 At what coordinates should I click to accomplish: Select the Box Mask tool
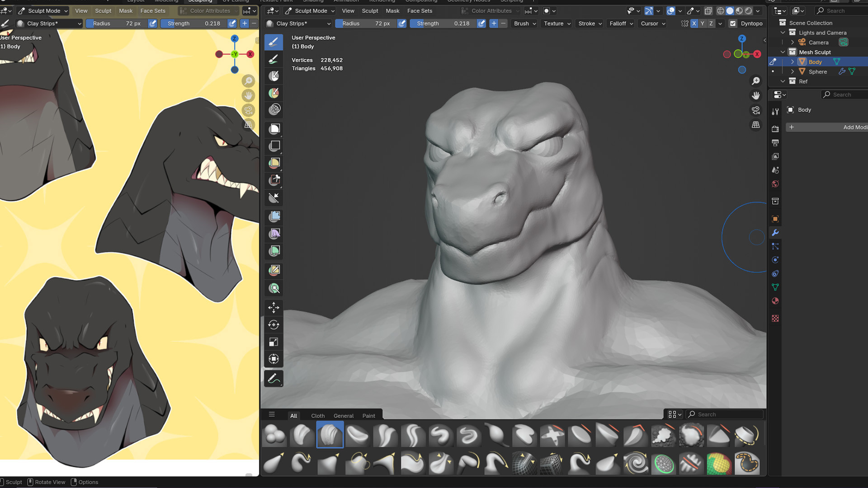coord(274,129)
